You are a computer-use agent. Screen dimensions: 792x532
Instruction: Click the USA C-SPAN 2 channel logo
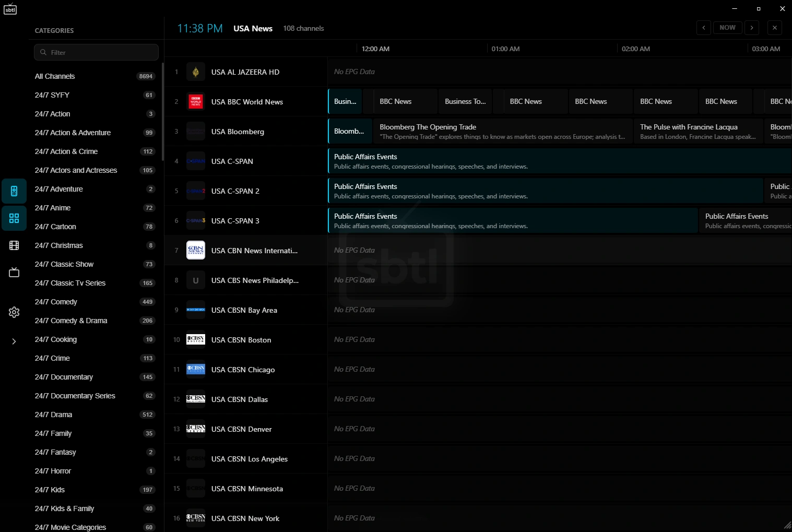[x=196, y=191]
